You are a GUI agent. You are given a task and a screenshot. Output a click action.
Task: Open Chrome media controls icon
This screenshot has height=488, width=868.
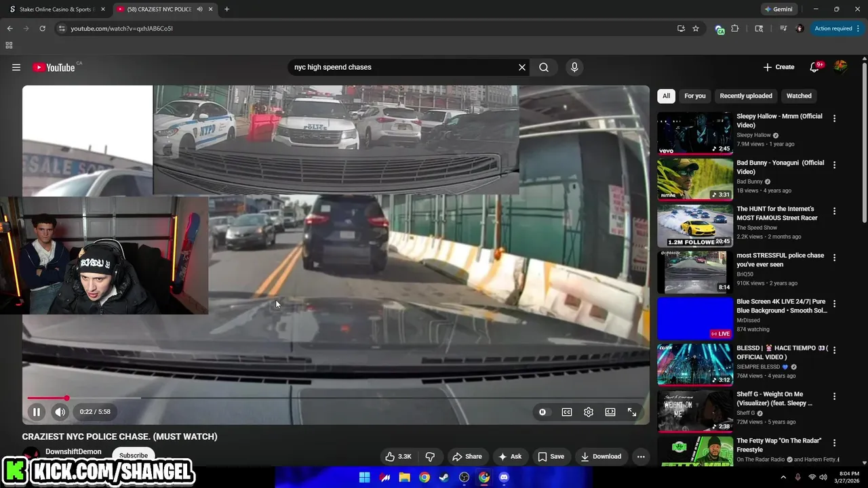pyautogui.click(x=783, y=28)
